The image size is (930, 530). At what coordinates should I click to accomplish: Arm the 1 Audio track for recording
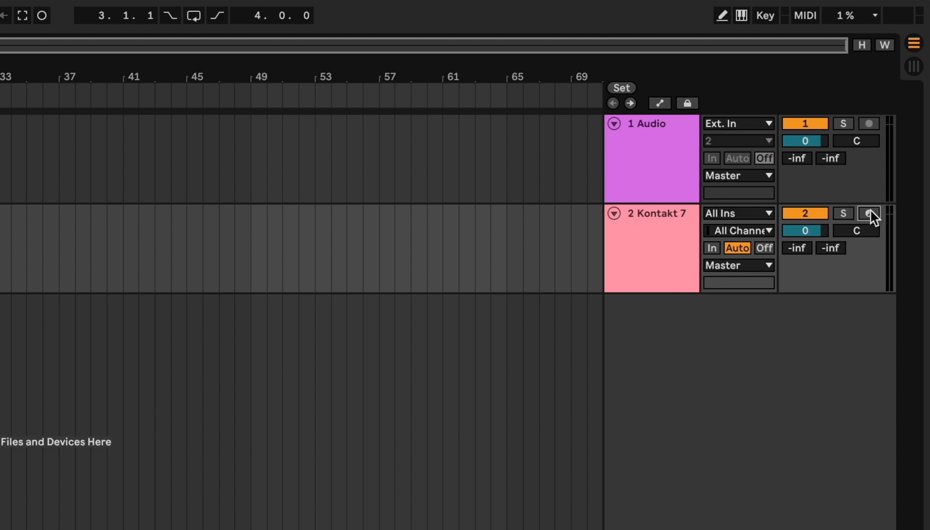point(869,124)
